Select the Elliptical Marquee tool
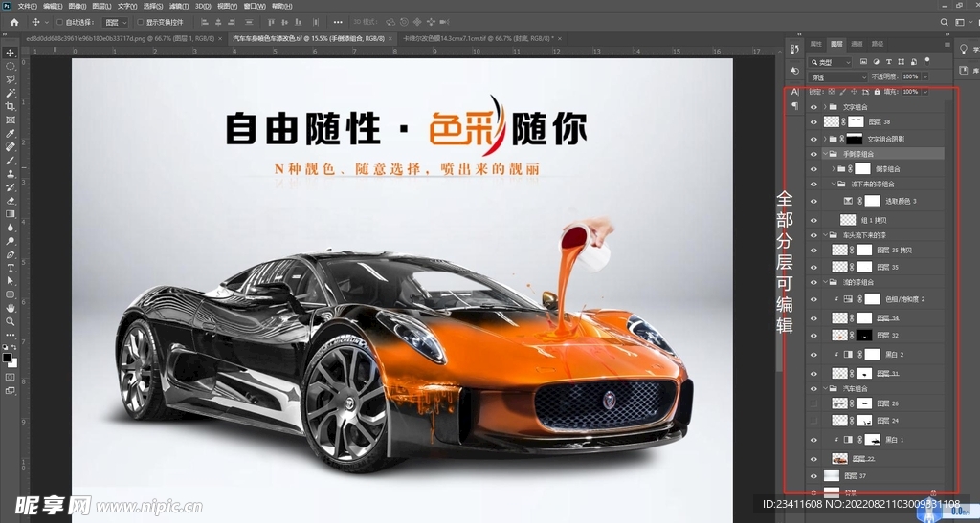 pyautogui.click(x=10, y=66)
